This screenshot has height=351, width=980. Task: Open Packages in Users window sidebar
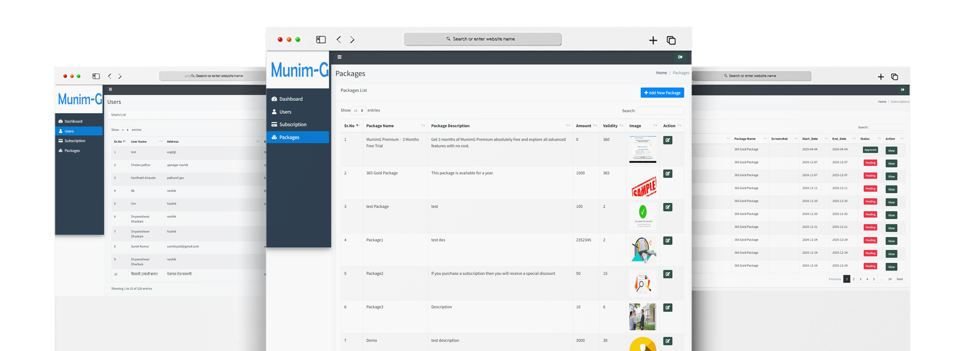tap(79, 151)
